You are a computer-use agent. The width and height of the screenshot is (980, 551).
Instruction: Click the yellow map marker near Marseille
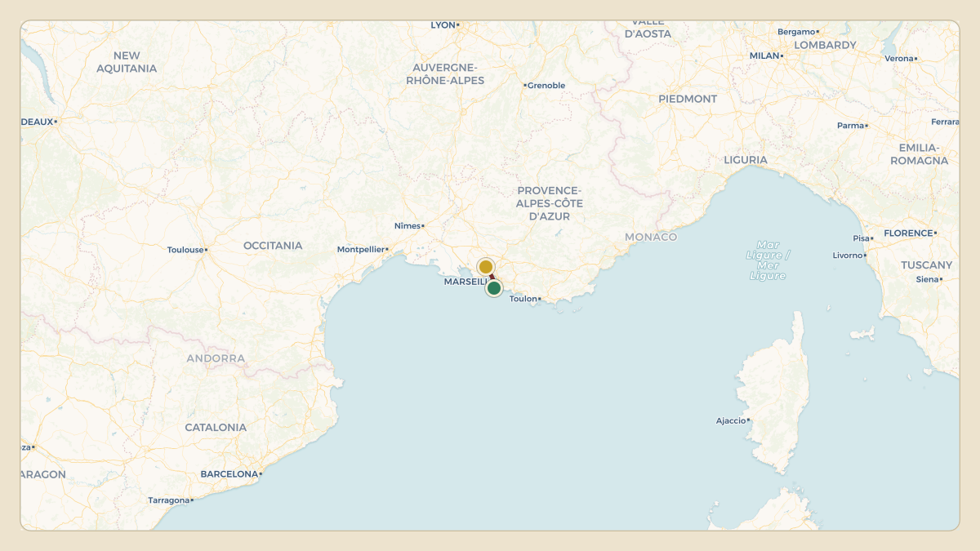click(486, 267)
